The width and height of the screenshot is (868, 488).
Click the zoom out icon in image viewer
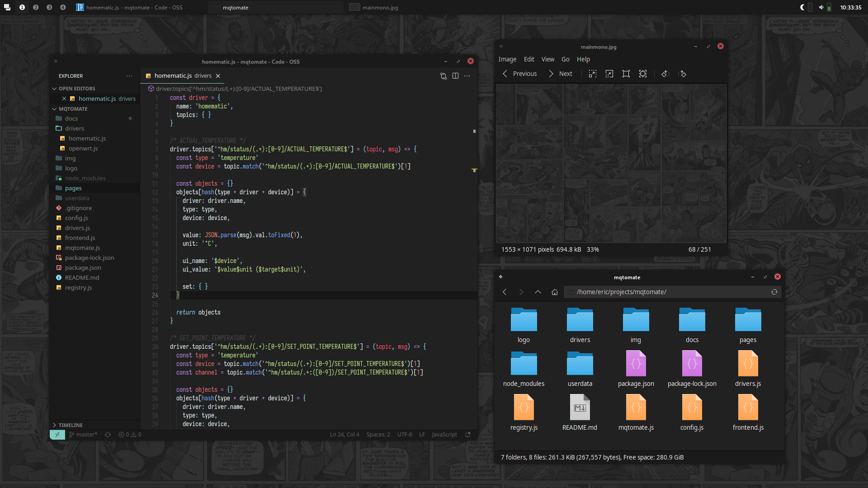(609, 74)
